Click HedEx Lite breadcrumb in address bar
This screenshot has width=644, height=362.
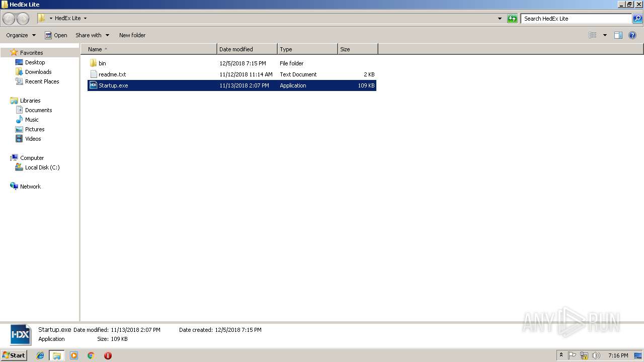67,19
